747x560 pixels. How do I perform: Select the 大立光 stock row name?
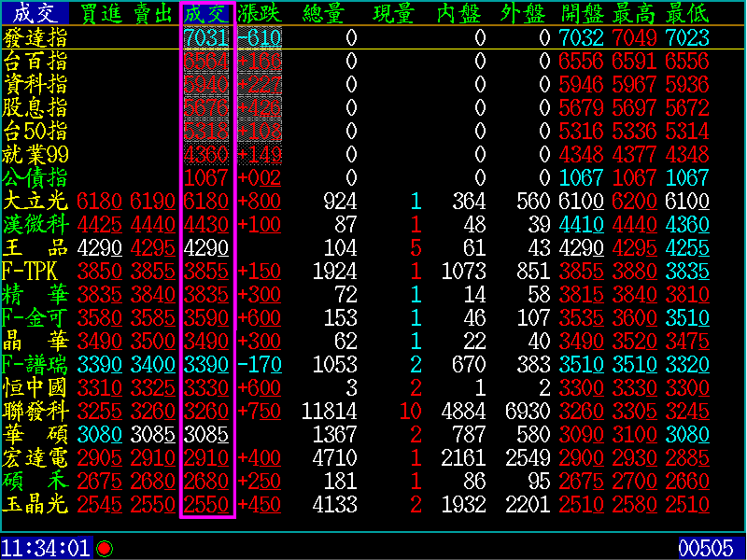point(35,201)
